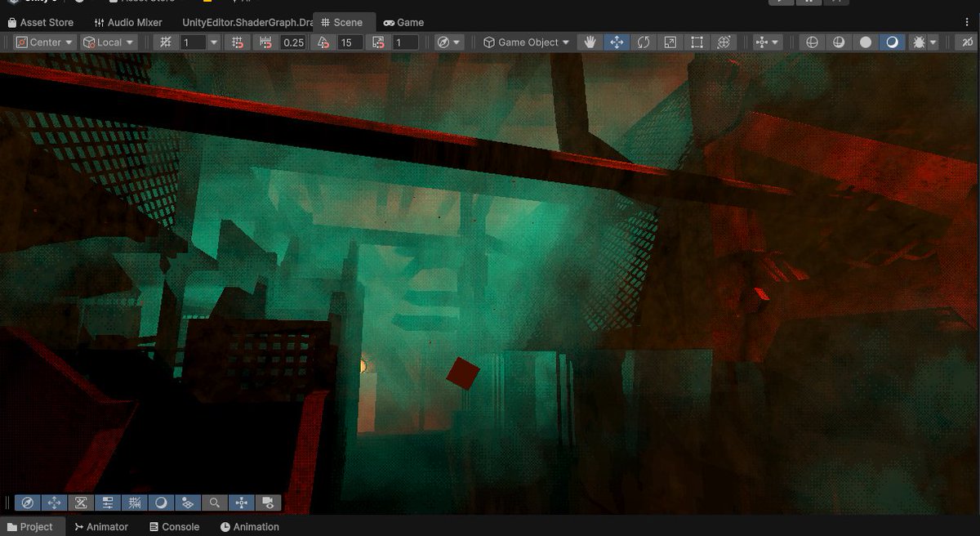
Task: Click the magnifier search overlay icon
Action: coord(214,502)
